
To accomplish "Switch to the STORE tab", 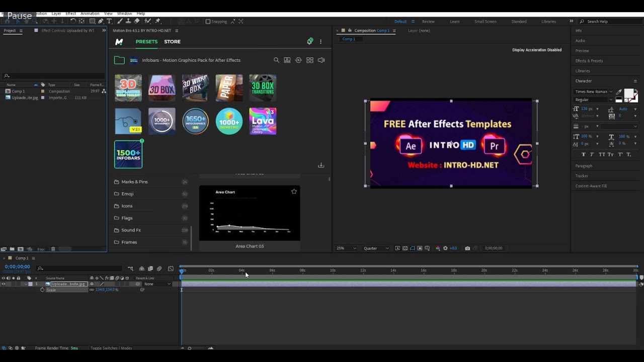I will 172,42.
